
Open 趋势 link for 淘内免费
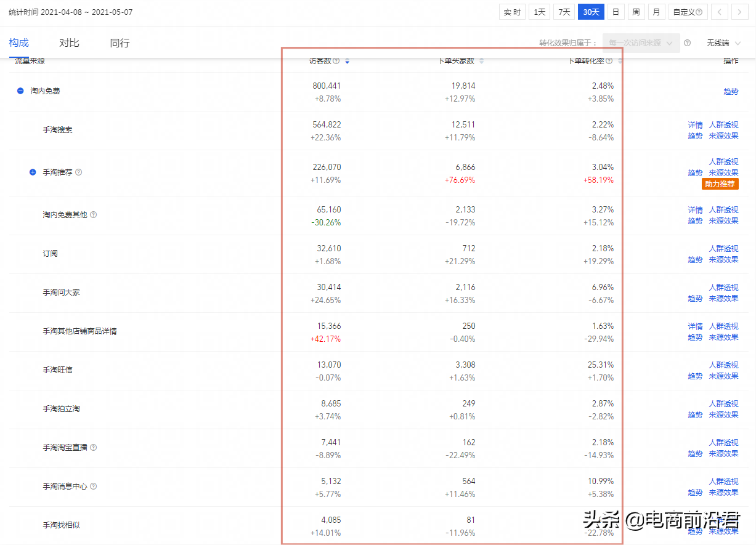tap(731, 92)
